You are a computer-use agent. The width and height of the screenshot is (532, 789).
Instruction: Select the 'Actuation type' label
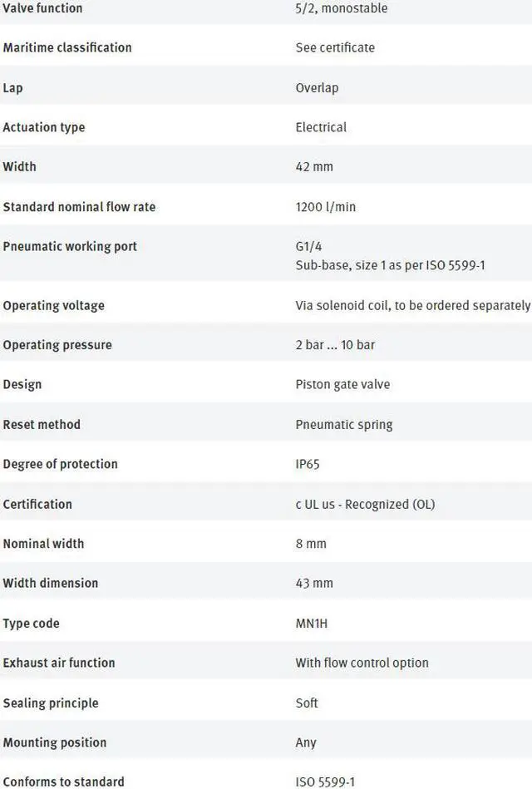pos(43,127)
